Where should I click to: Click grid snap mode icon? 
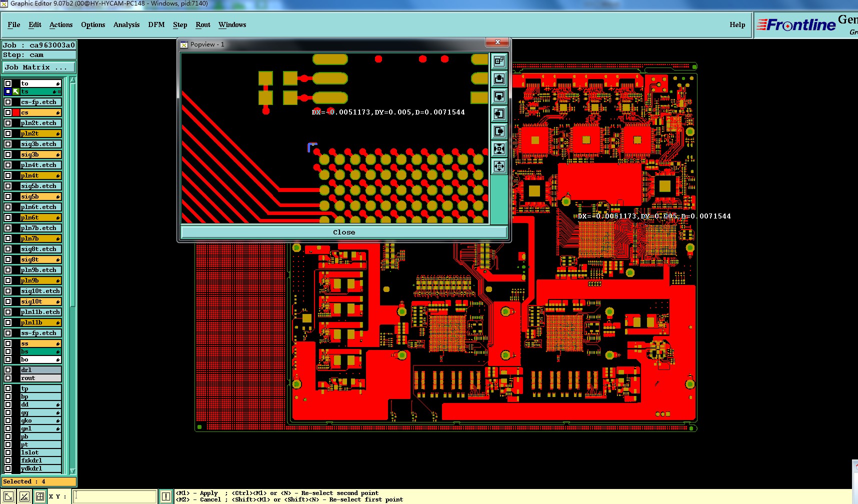click(40, 496)
